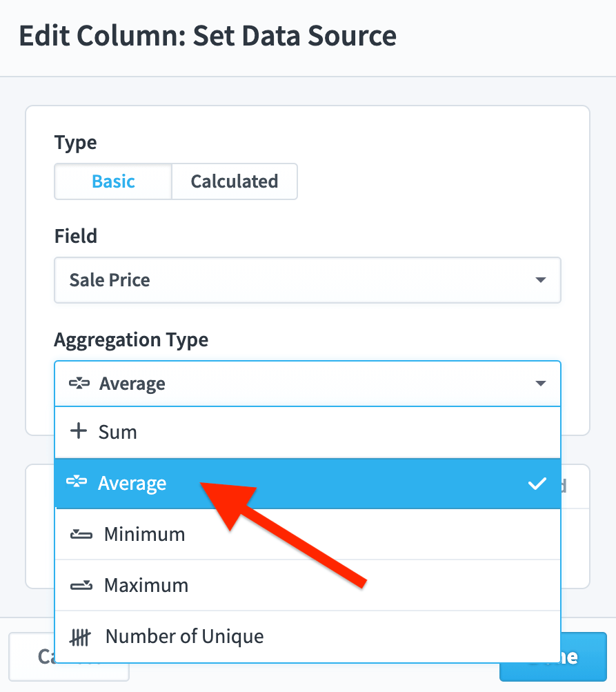
Task: Click the Aggregation Type combo box showing Average
Action: (x=308, y=384)
